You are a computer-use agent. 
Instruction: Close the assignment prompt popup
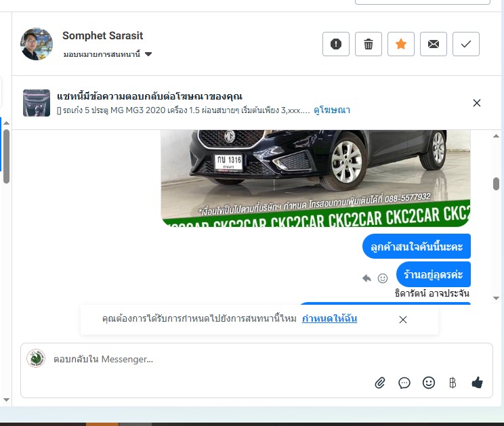403,320
